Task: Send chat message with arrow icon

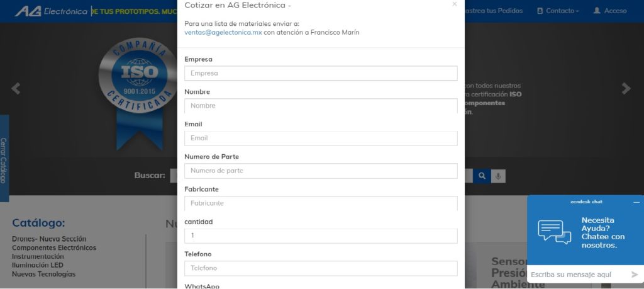Action: click(x=635, y=275)
